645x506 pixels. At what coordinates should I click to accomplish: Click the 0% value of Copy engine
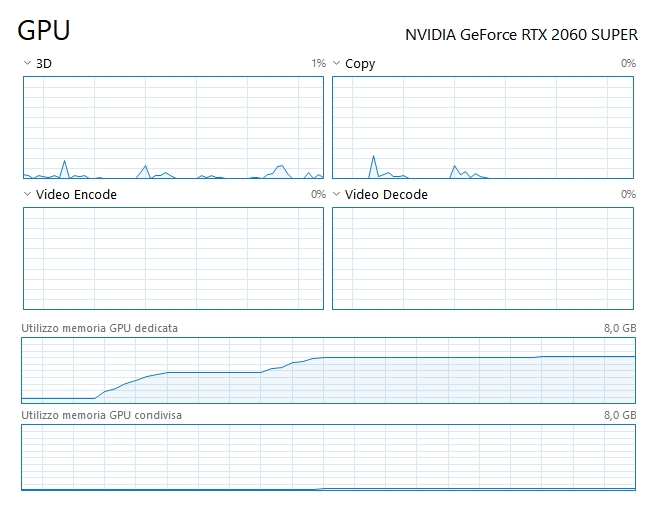point(628,63)
